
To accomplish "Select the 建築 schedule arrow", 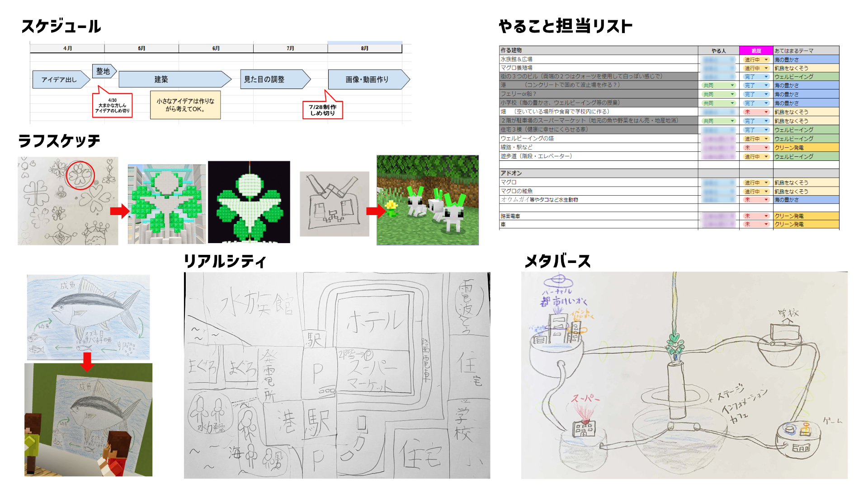I will click(x=175, y=79).
